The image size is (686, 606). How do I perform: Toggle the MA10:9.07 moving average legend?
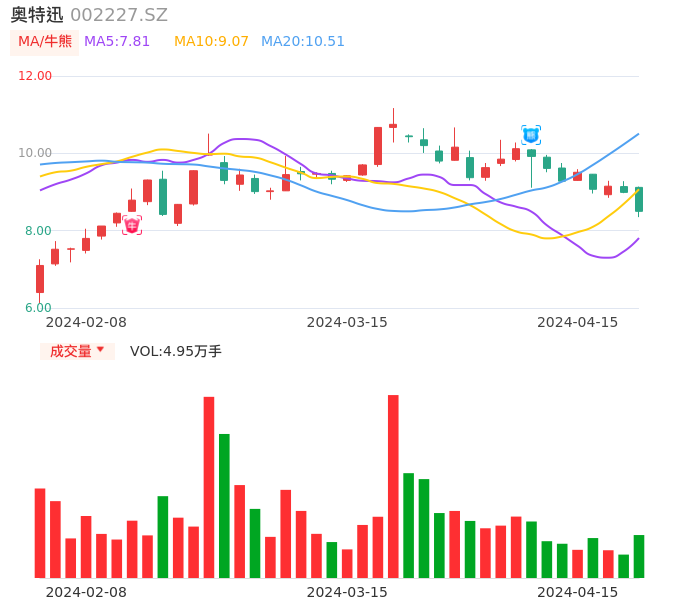[211, 42]
